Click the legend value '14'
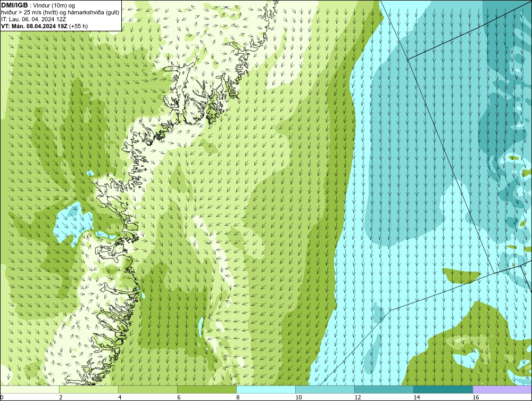This screenshot has width=532, height=401. 417,397
